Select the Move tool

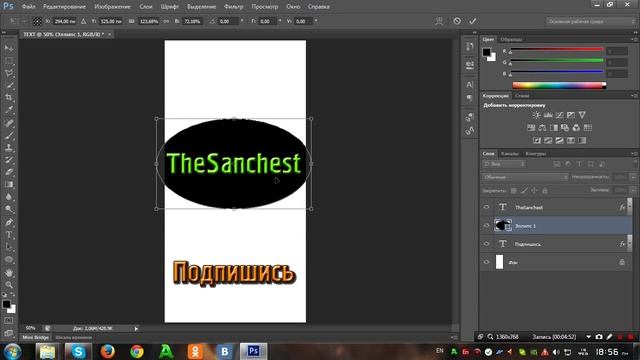click(x=9, y=49)
